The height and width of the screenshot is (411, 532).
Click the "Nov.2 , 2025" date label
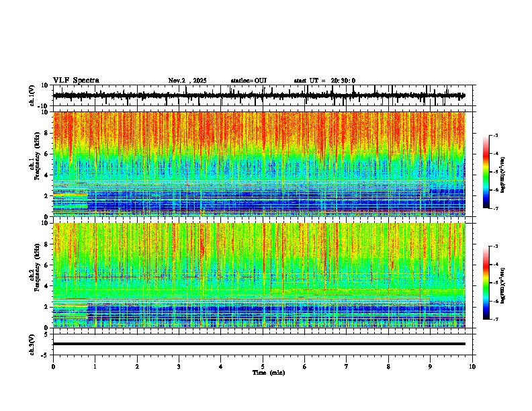[187, 81]
